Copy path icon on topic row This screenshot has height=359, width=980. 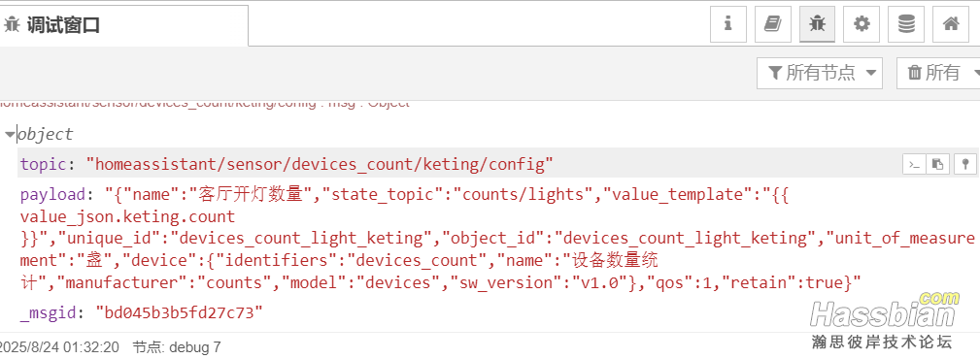coord(914,164)
